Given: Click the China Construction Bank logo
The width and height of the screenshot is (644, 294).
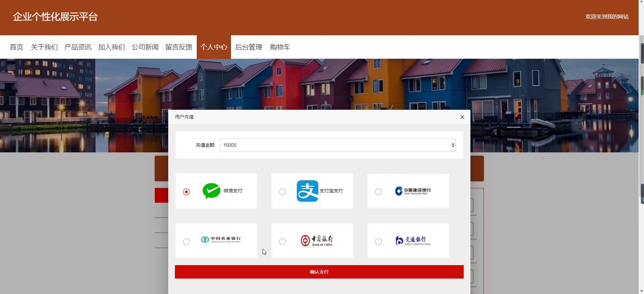Looking at the screenshot, I should coord(413,191).
